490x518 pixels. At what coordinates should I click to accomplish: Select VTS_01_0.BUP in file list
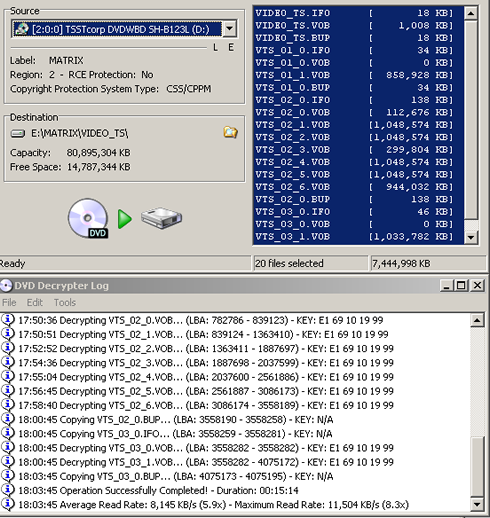coord(358,87)
